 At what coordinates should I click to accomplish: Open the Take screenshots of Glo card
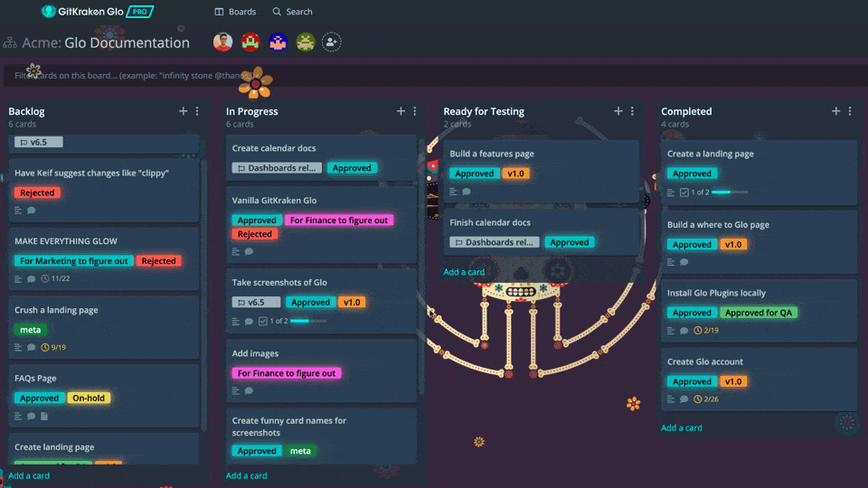click(321, 301)
